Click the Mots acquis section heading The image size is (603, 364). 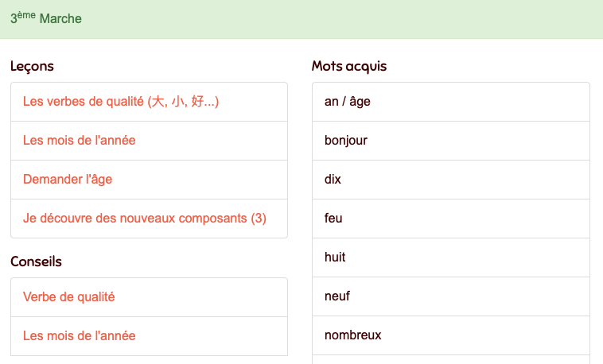click(349, 66)
